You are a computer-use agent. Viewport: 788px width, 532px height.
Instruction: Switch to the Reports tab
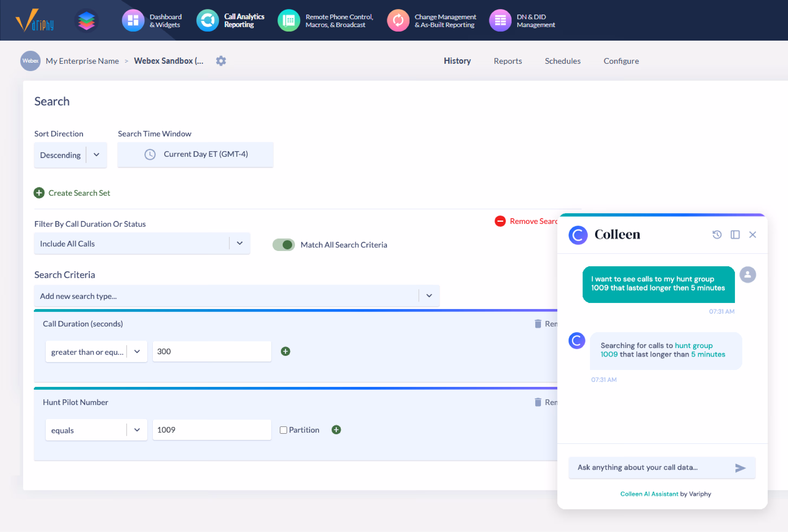click(508, 61)
